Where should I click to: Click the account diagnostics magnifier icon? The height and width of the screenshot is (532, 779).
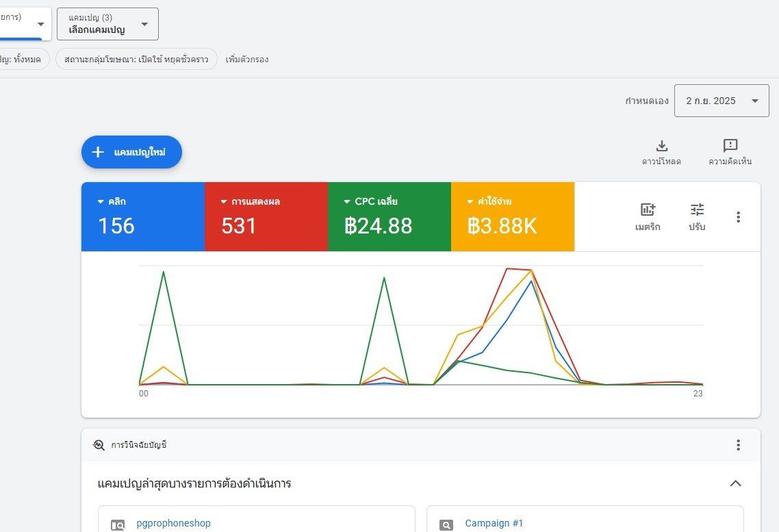pos(99,444)
